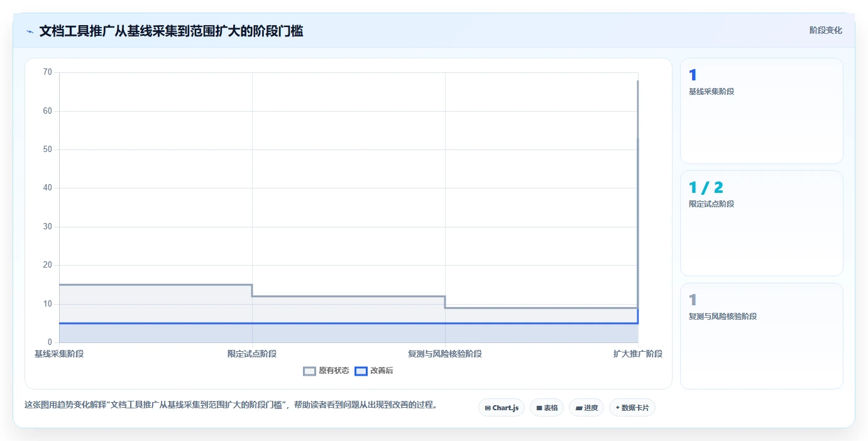Image resolution: width=868 pixels, height=441 pixels.
Task: Select the 数据卡片 tag chip
Action: click(632, 408)
